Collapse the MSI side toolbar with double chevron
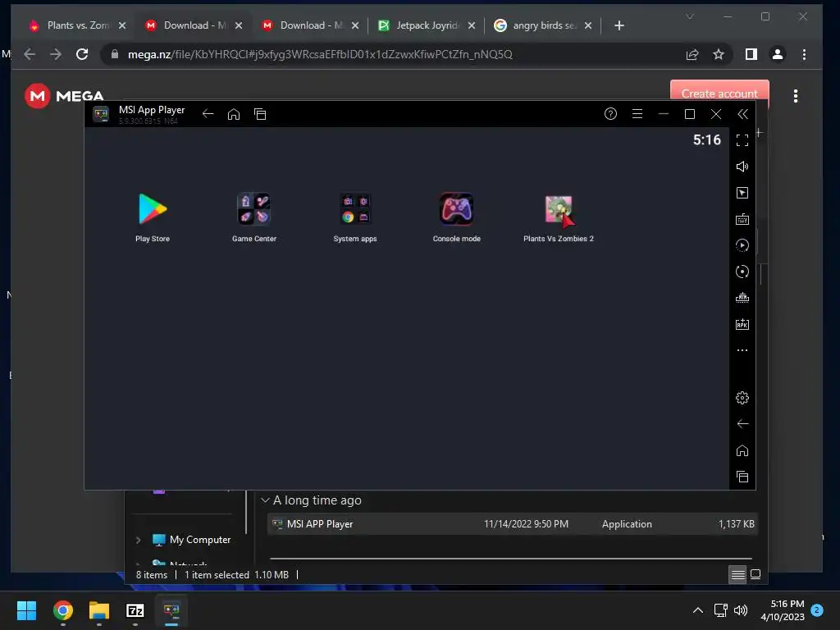This screenshot has height=630, width=840. tap(742, 113)
